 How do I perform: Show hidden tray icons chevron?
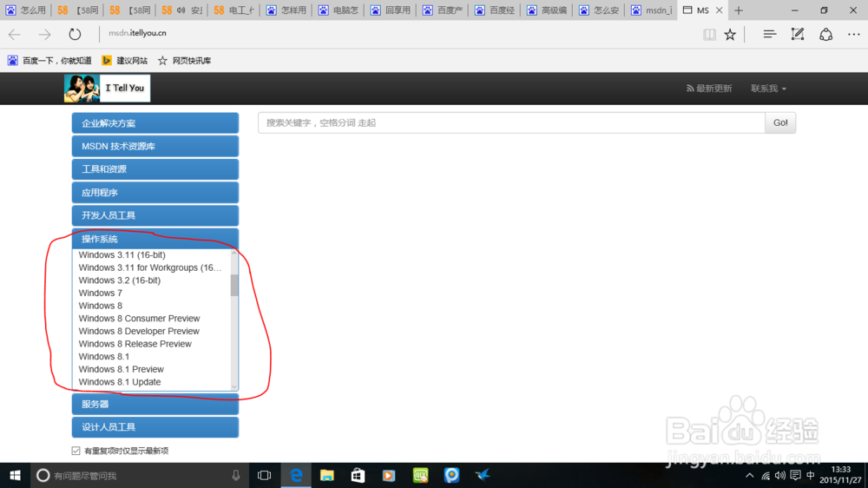tap(750, 475)
